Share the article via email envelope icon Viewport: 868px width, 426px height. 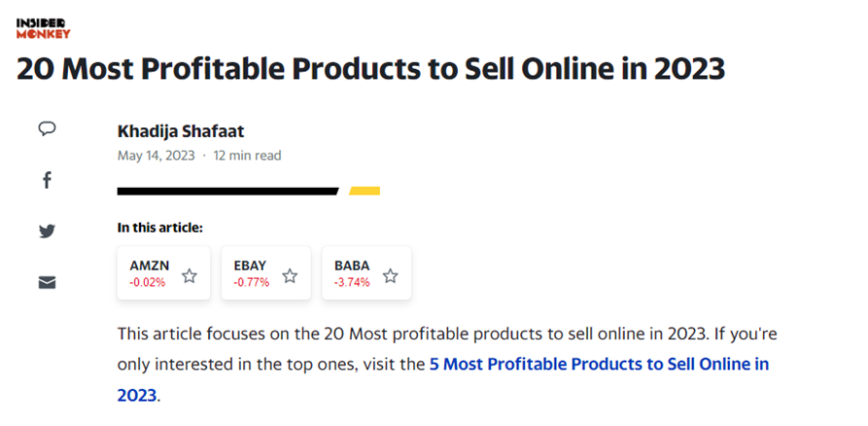pyautogui.click(x=47, y=283)
